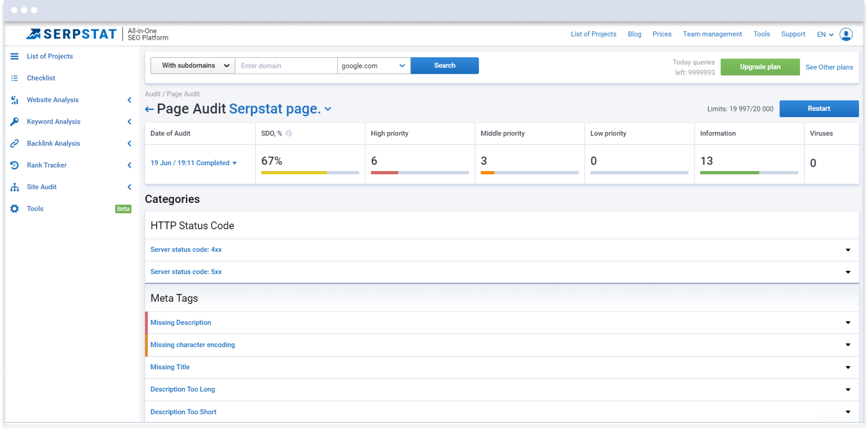Open the Description Too Long link
Image resolution: width=868 pixels, height=430 pixels.
click(182, 390)
